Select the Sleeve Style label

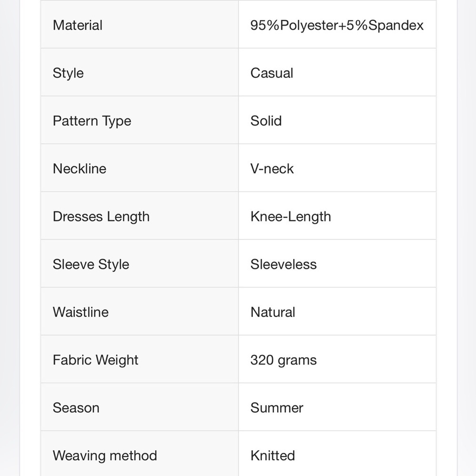[x=91, y=264]
